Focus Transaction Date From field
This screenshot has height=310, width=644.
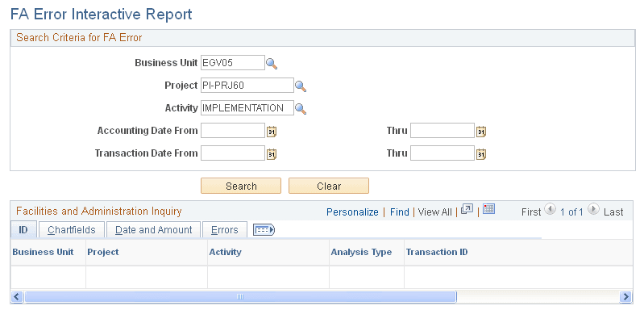233,153
